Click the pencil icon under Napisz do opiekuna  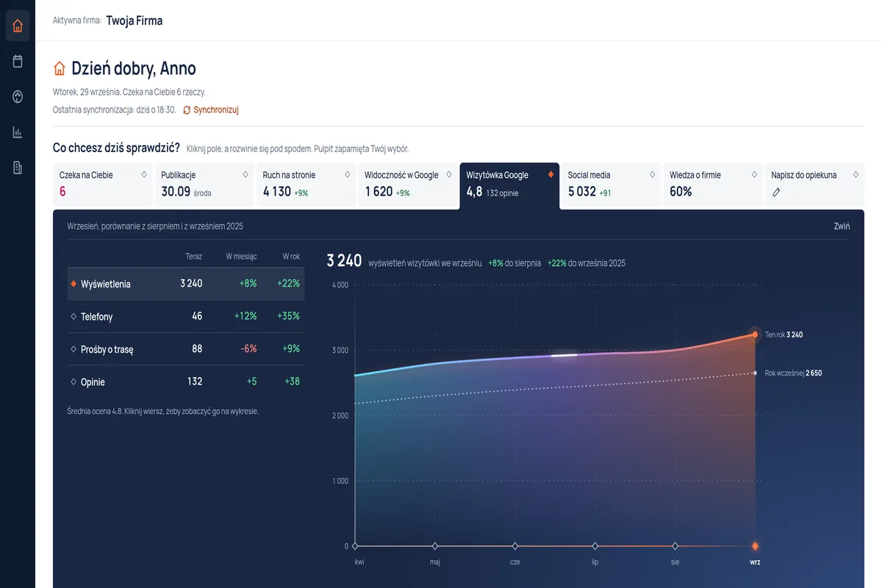[776, 192]
